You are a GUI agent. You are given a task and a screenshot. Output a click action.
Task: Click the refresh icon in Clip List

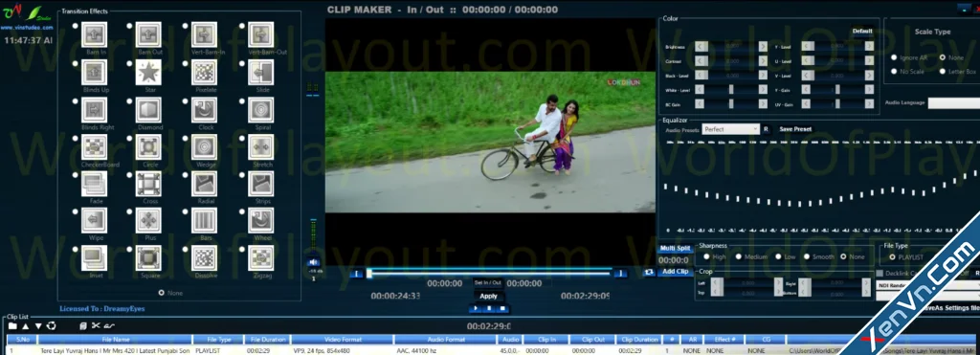coord(52,326)
